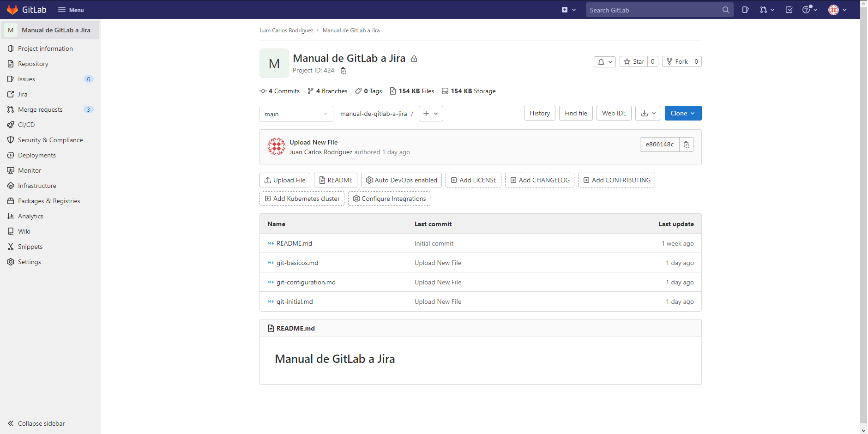Screen dimensions: 868x434
Task: Open the Issues icon in the top bar
Action: pyautogui.click(x=745, y=10)
